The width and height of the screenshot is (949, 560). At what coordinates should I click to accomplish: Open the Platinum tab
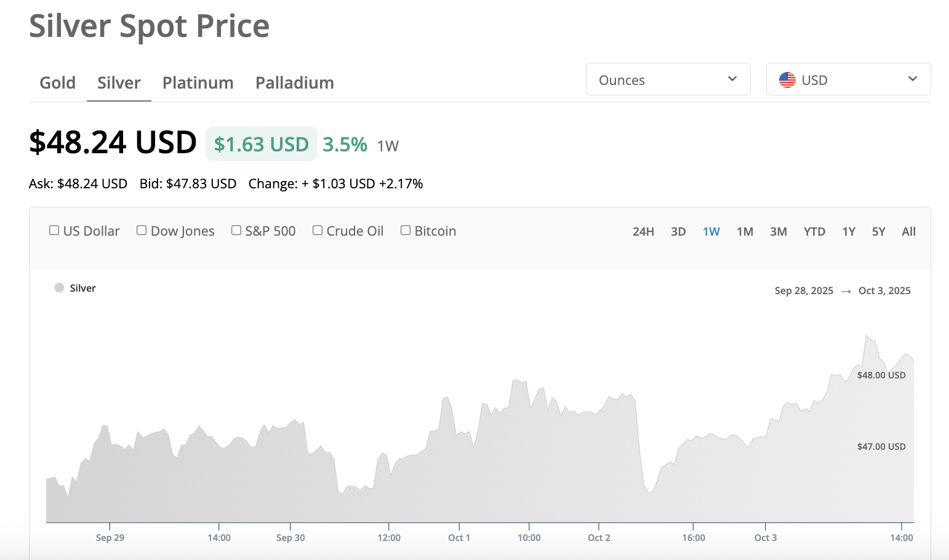coord(198,82)
